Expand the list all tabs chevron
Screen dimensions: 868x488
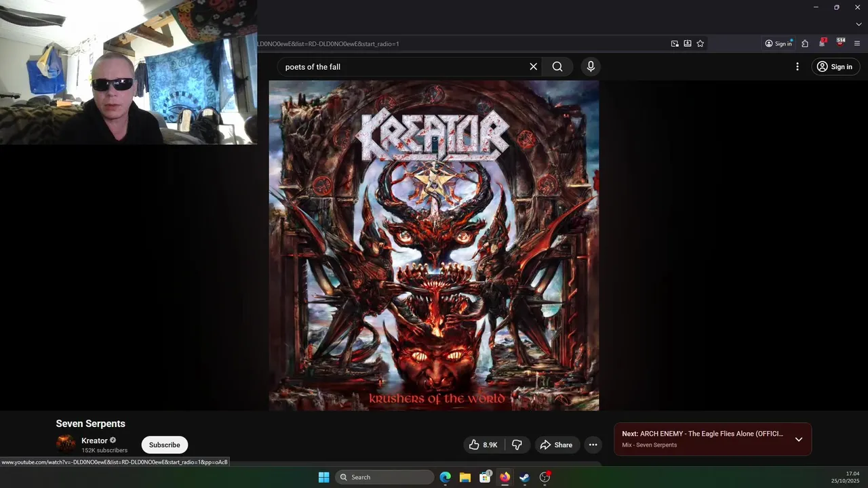point(859,24)
